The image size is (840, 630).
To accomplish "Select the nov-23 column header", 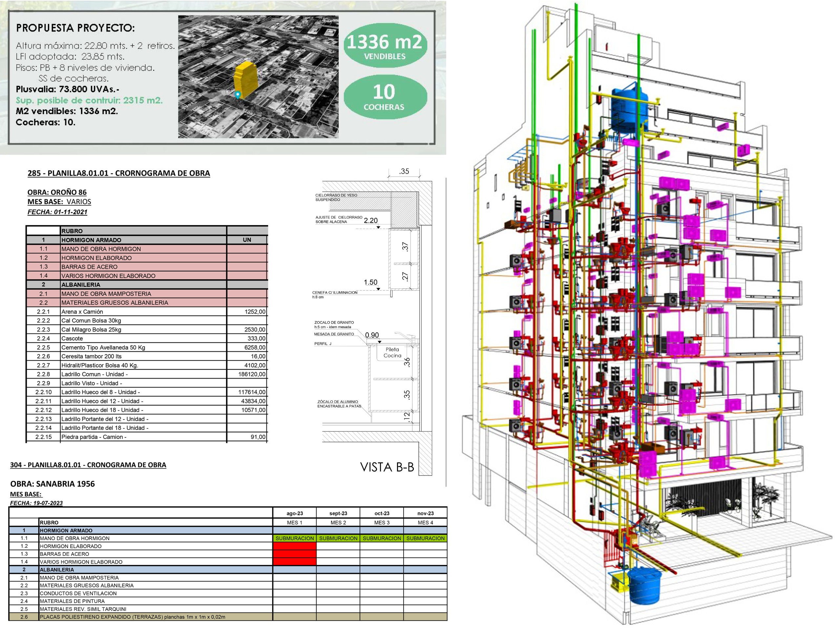I will (x=425, y=513).
